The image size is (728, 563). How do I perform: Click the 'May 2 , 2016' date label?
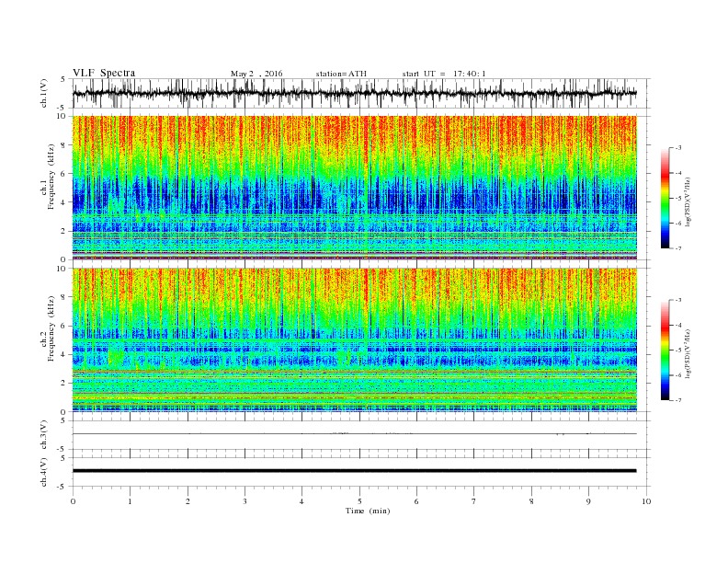tap(256, 74)
